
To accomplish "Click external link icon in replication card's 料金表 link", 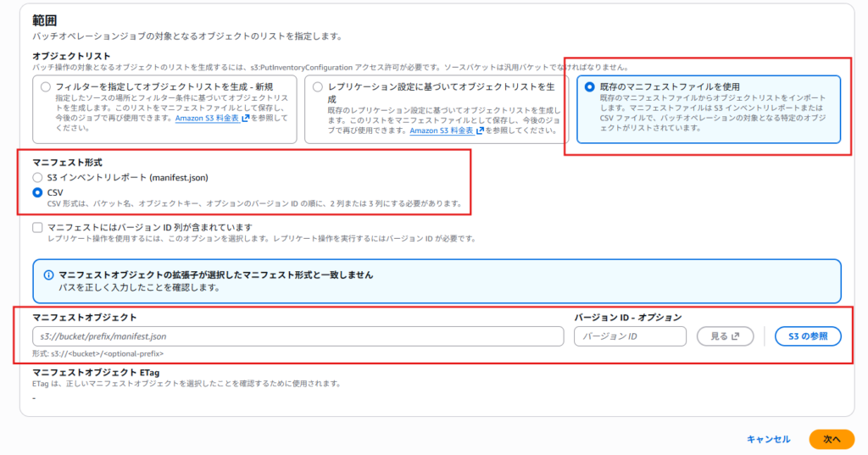I will [x=480, y=130].
